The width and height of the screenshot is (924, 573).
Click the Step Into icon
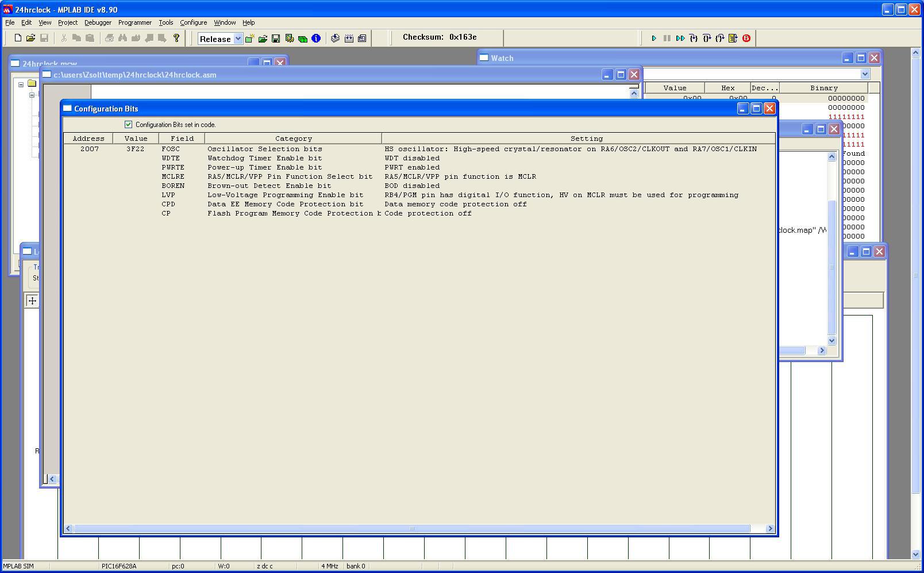694,39
